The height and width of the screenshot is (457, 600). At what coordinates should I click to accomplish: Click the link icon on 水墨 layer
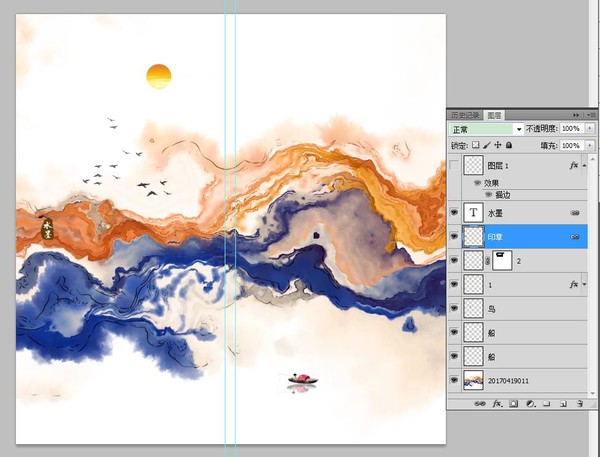click(x=575, y=213)
